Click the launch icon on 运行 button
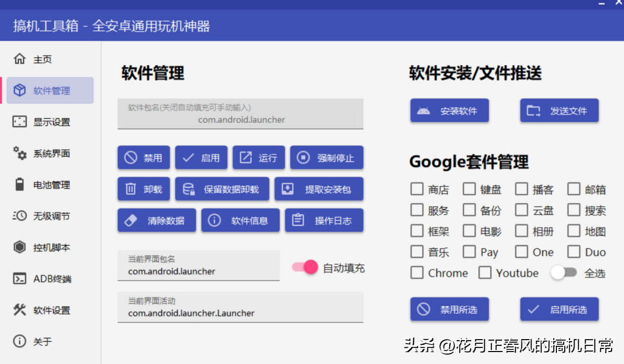Image resolution: width=624 pixels, height=364 pixels. (245, 158)
